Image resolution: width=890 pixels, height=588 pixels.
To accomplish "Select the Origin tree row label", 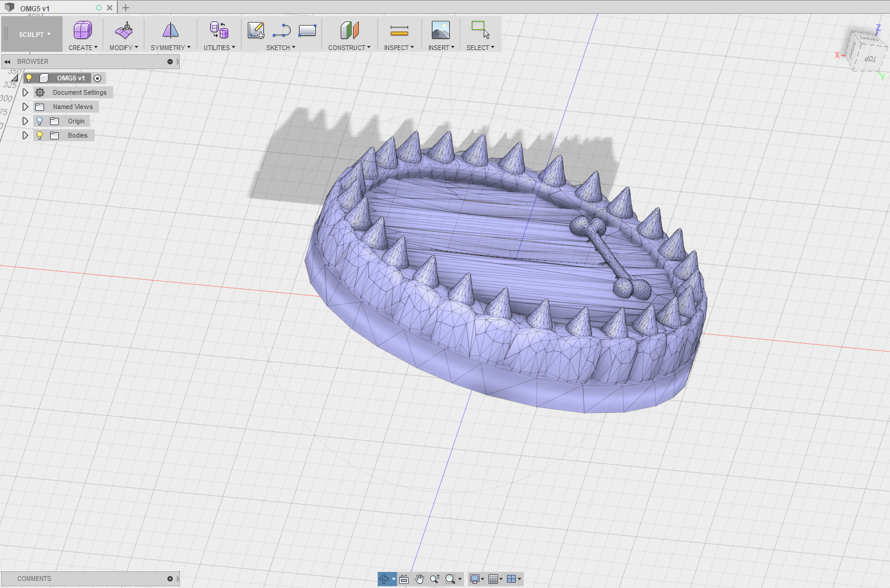I will coord(76,121).
